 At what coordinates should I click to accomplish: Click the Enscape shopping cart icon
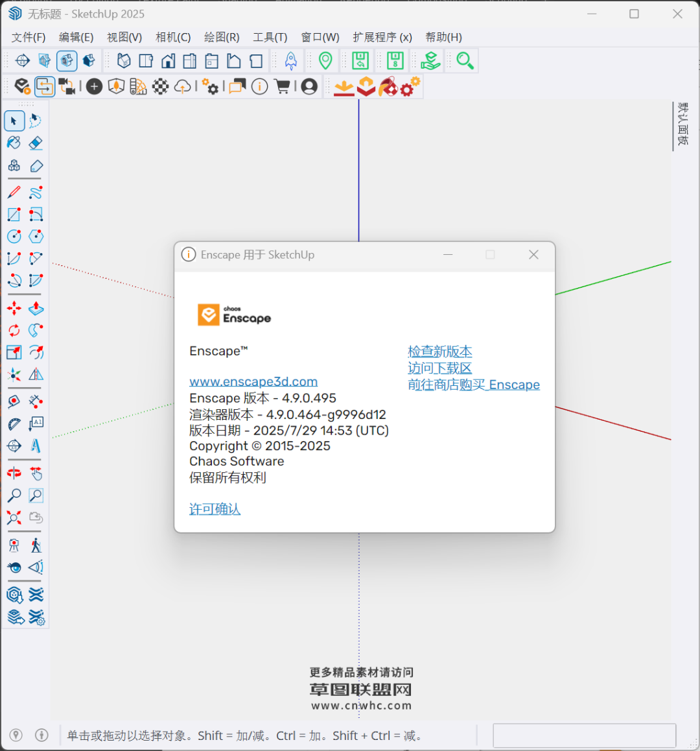[283, 87]
